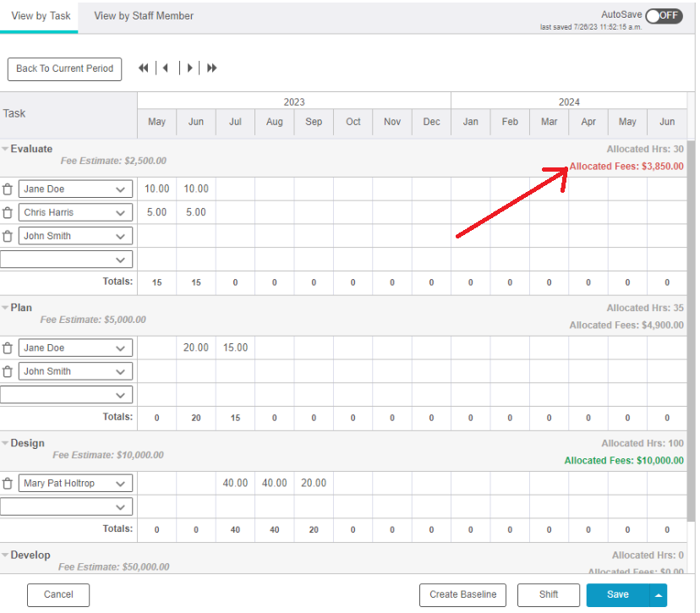The height and width of the screenshot is (613, 700).
Task: Toggle the AutoSave switch on
Action: point(664,16)
